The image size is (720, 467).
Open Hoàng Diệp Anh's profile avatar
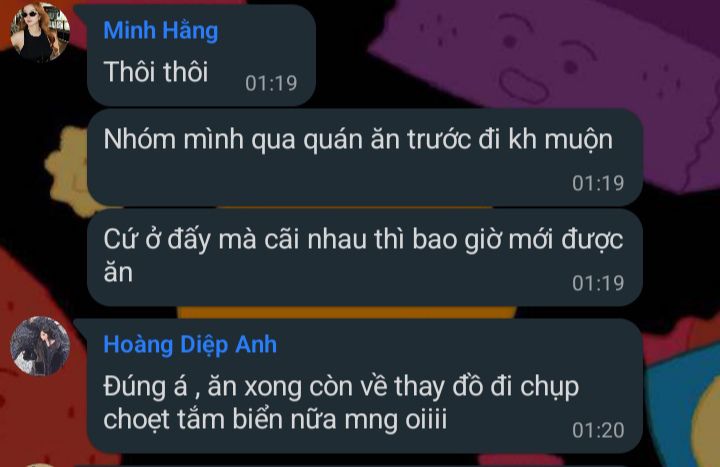pyautogui.click(x=40, y=346)
